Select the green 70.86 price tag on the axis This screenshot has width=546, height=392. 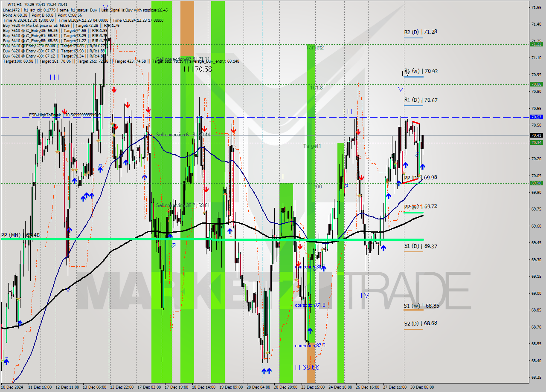[x=536, y=84]
